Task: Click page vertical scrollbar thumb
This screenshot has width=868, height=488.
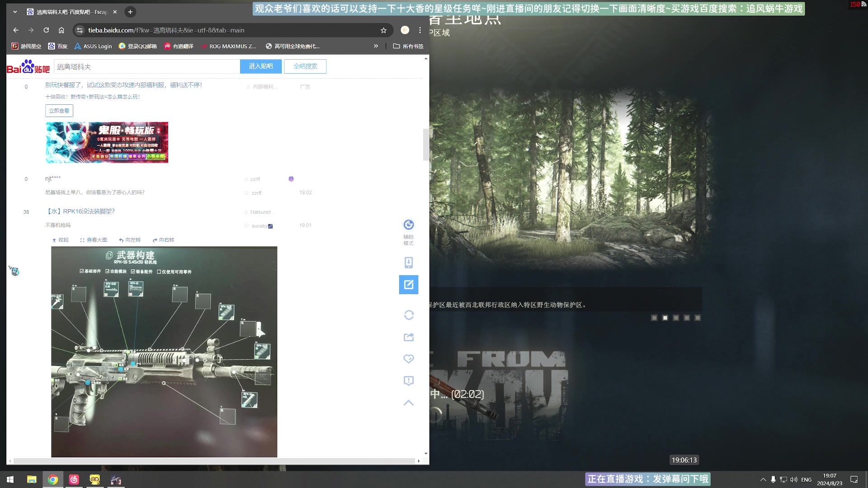Action: tap(426, 145)
